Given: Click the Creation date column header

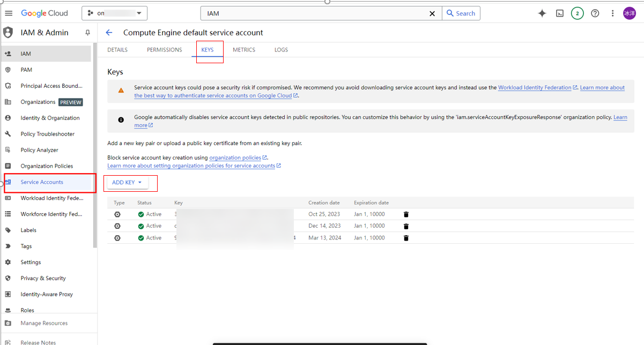Looking at the screenshot, I should [324, 202].
